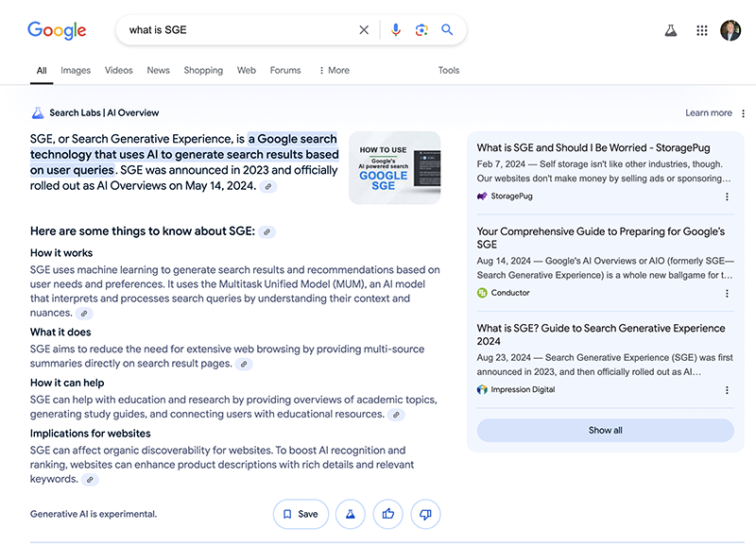Viewport: 756px width, 546px height.
Task: Click the 'Implications for websites' heading
Action: 90,434
